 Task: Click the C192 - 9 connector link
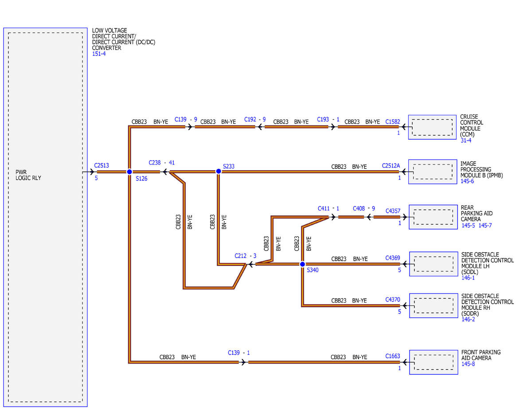(x=255, y=119)
